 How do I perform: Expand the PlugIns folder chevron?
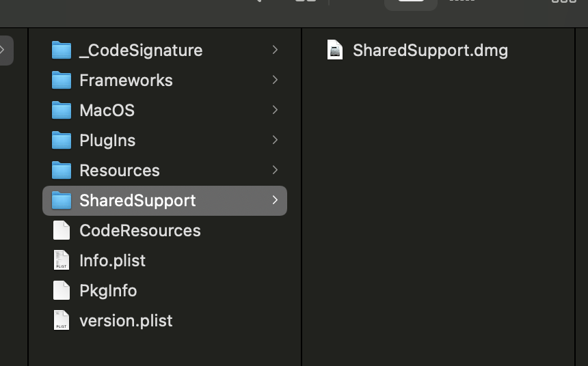point(275,140)
